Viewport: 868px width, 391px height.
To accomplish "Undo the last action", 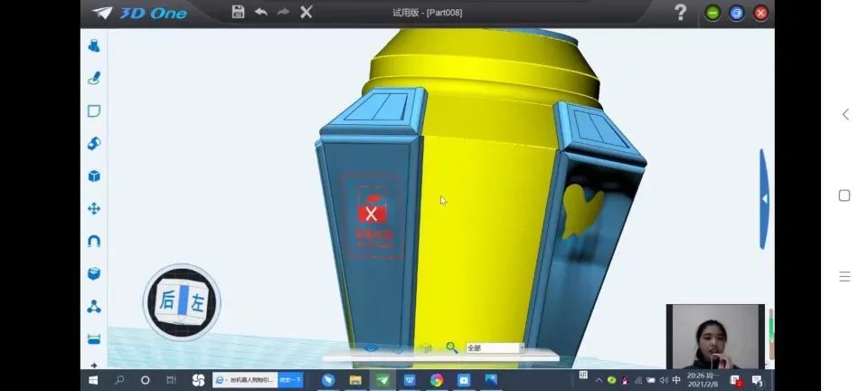I will 260,12.
